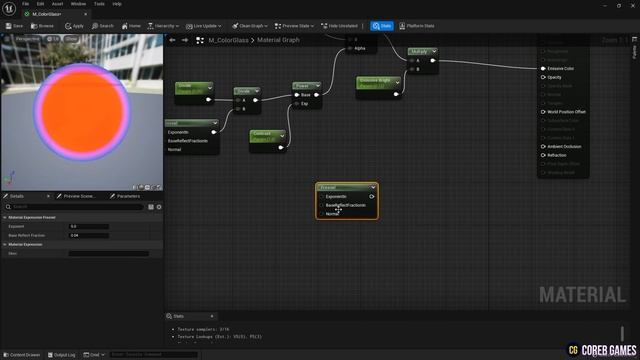Click the Power node's Base input pin
This screenshot has width=640, height=360.
pyautogui.click(x=297, y=95)
